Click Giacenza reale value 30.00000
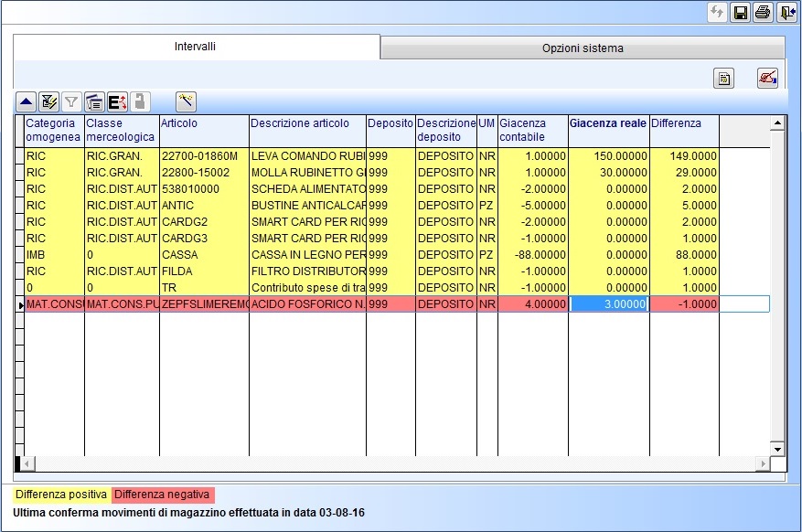The image size is (802, 532). [609, 173]
